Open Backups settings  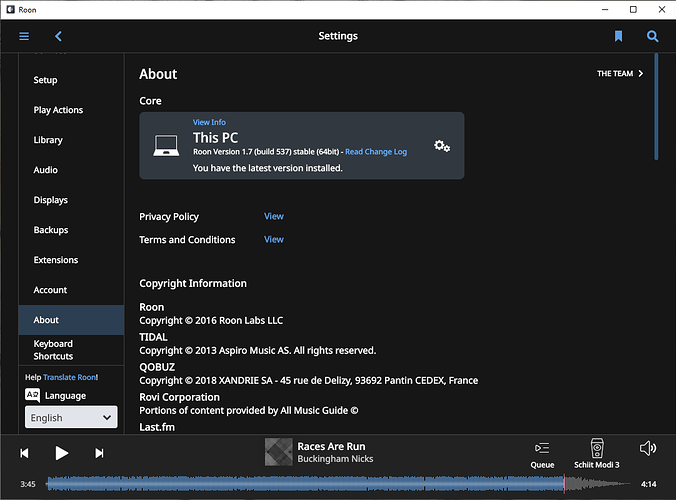coord(71,230)
